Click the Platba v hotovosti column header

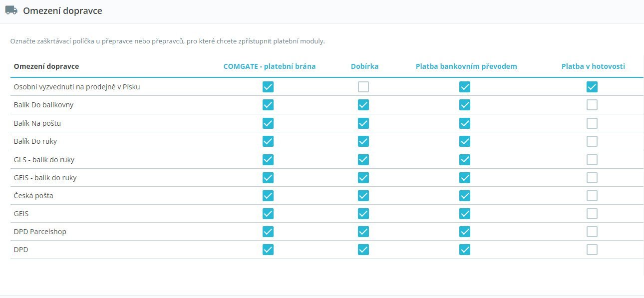[593, 66]
